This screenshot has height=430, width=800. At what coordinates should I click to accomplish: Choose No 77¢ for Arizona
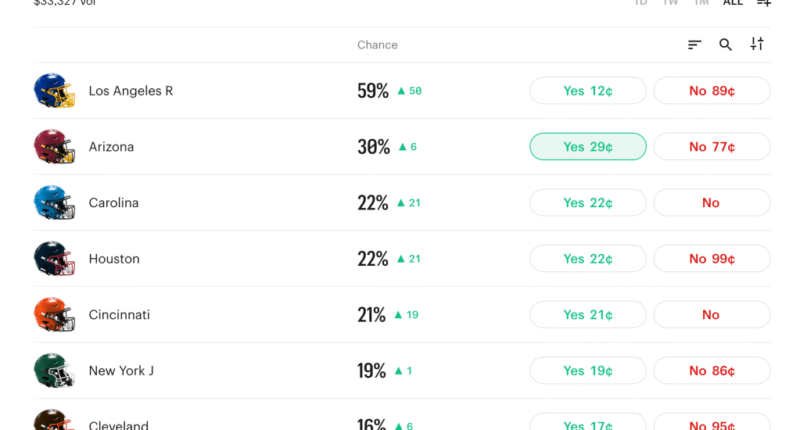712,147
